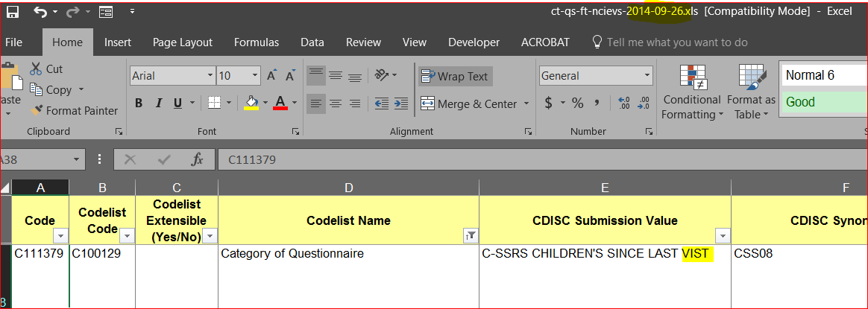The height and width of the screenshot is (309, 868).
Task: Switch to the Insert tab
Action: click(117, 42)
